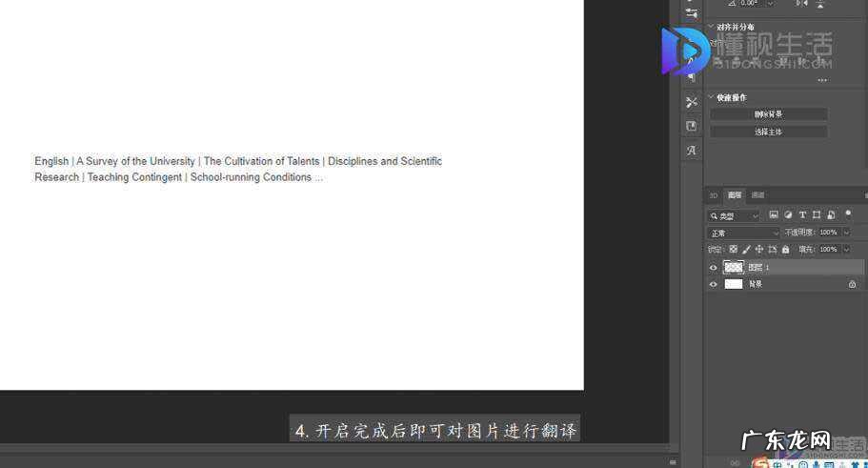868x468 pixels.
Task: Filter layers by type (T) layers
Action: pos(802,215)
